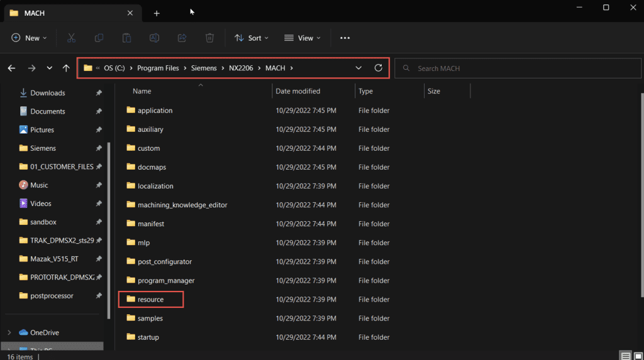Screen dimensions: 644x360
Task: Select the program_manager folder
Action: pyautogui.click(x=160, y=280)
